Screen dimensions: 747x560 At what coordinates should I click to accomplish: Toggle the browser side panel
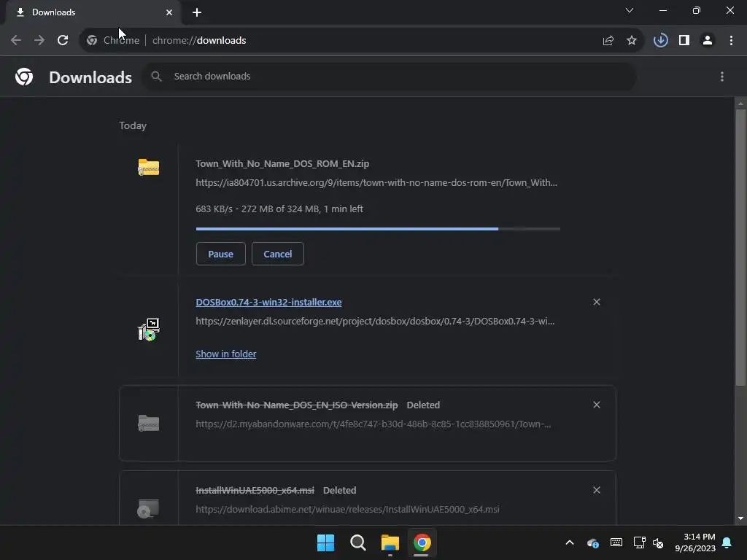(x=684, y=41)
